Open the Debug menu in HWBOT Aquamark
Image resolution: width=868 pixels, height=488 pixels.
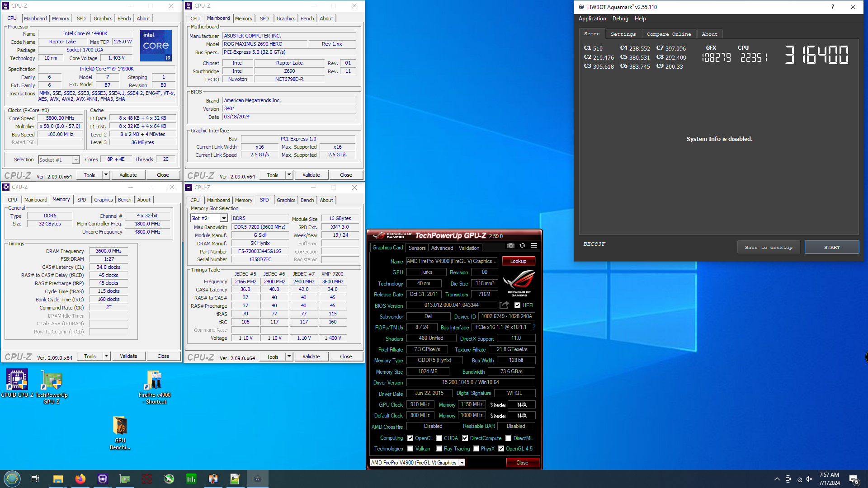(620, 19)
